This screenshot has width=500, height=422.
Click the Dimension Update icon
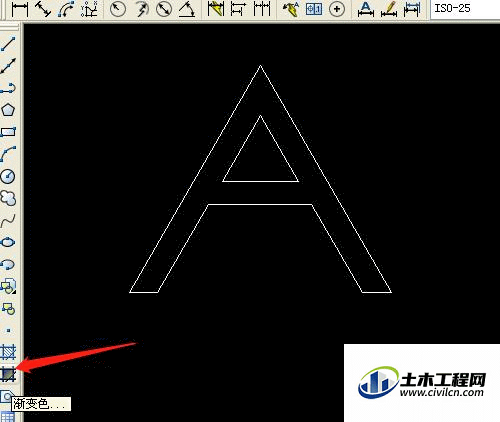tap(412, 9)
